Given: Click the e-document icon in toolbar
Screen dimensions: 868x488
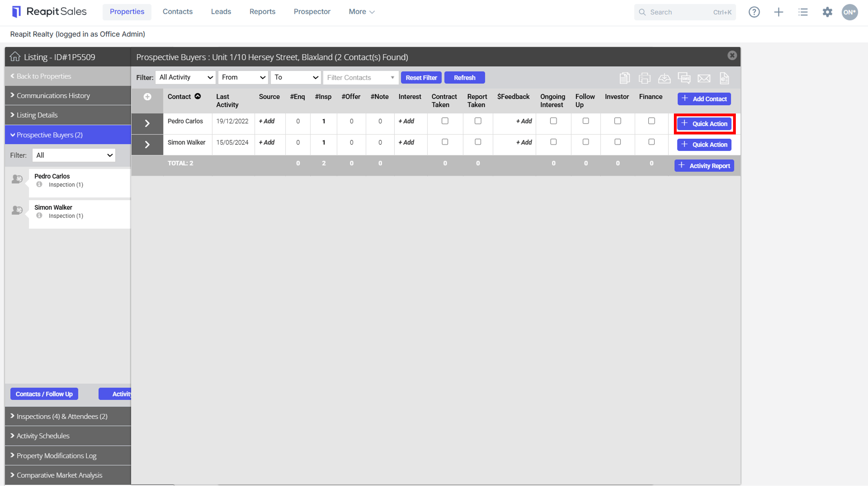Looking at the screenshot, I should (x=724, y=78).
